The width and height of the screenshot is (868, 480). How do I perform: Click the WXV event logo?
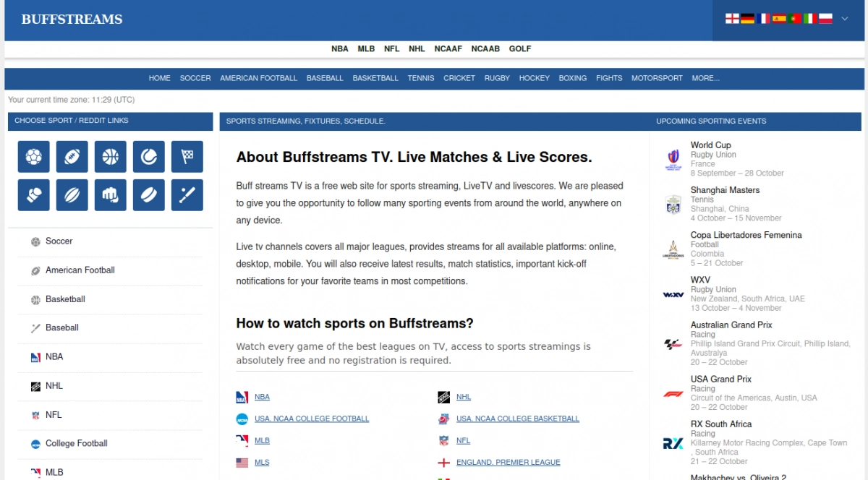pyautogui.click(x=673, y=294)
